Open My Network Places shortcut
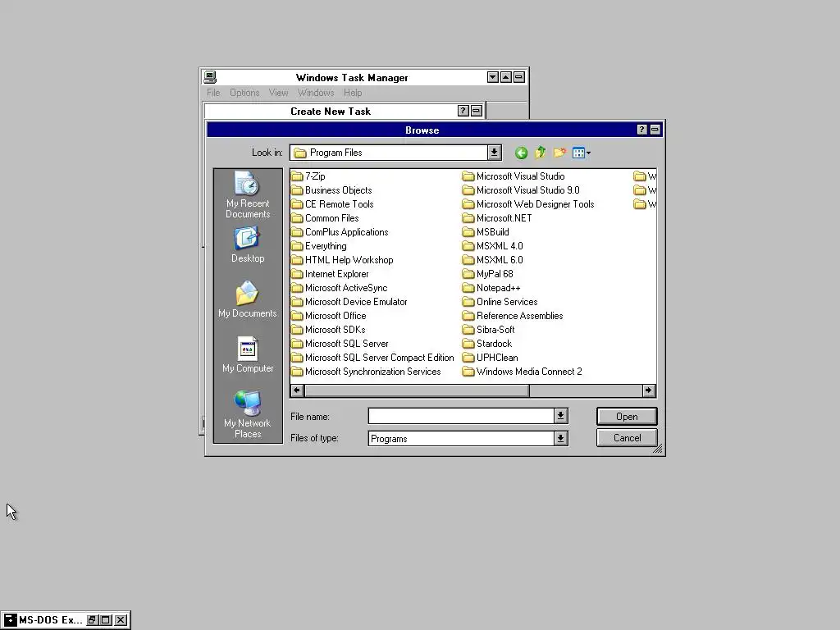840x630 pixels. click(248, 414)
